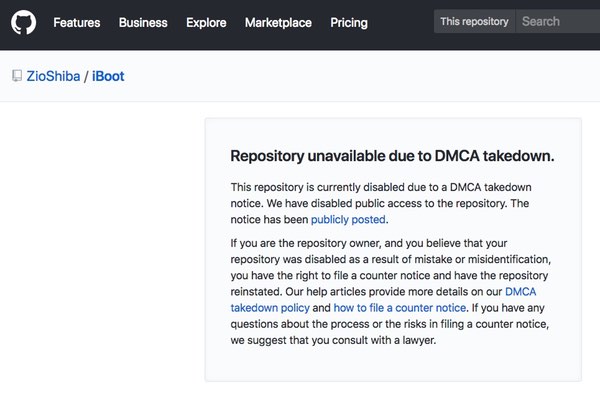Open the iBoot repository link
The height and width of the screenshot is (408, 600).
pos(108,76)
